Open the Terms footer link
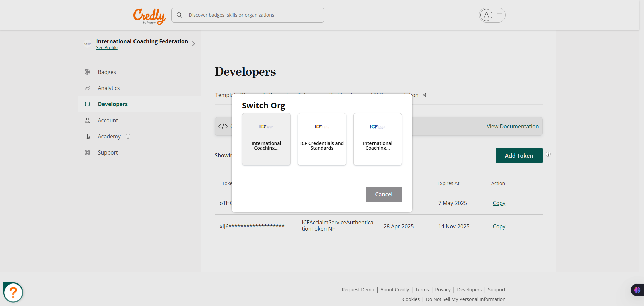The height and width of the screenshot is (306, 644). pos(422,290)
